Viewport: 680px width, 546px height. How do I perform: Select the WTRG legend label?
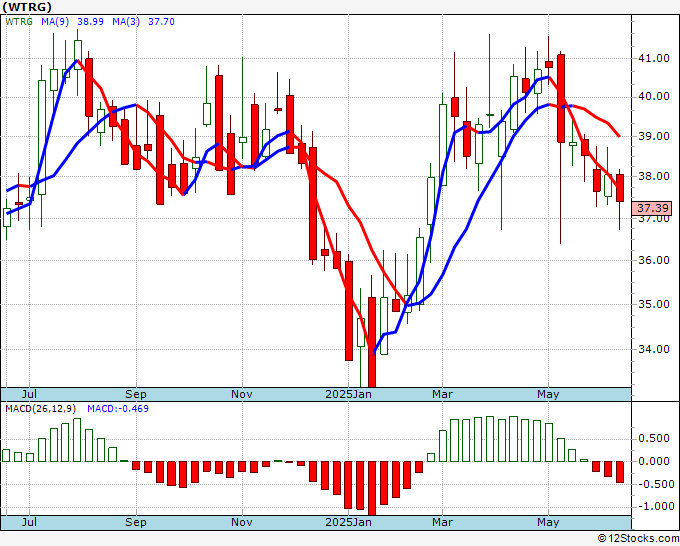19,22
